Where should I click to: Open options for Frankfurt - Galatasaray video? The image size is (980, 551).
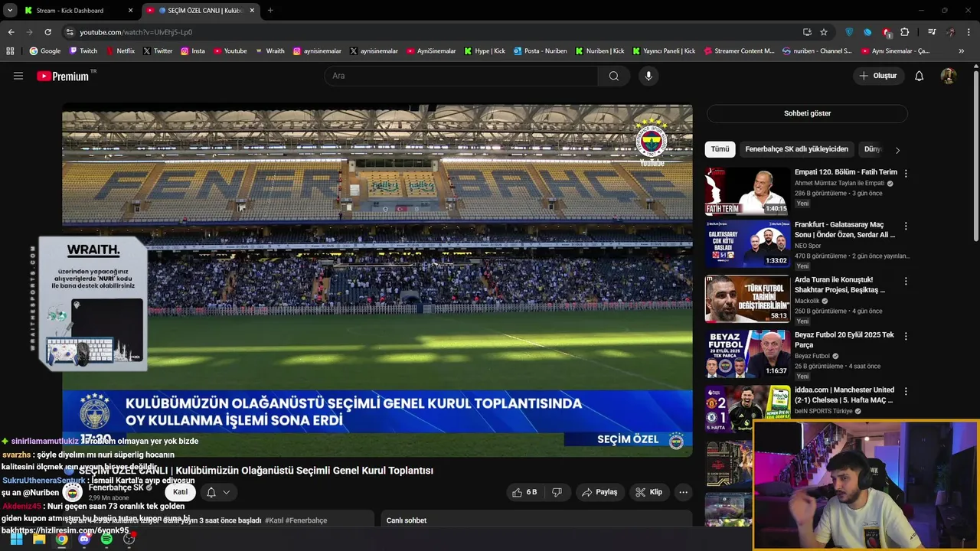coord(906,226)
